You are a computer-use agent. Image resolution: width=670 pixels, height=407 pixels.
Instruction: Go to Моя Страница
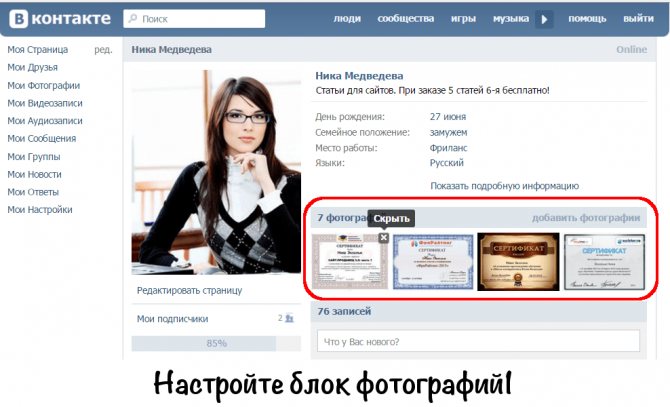pyautogui.click(x=38, y=50)
